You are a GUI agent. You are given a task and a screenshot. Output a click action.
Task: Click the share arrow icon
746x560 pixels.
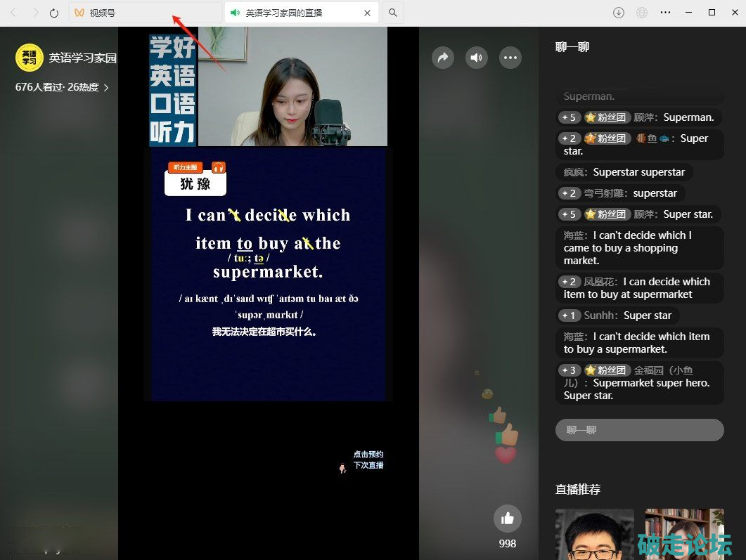(443, 58)
